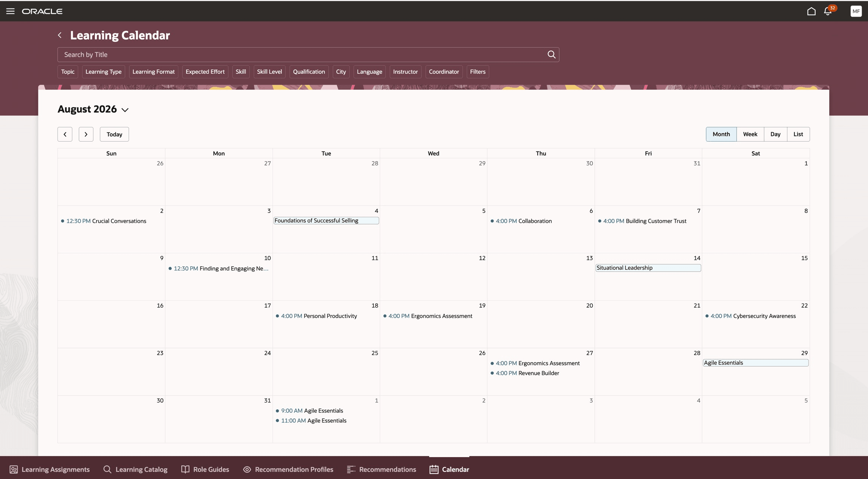868x479 pixels.
Task: Jump to Today
Action: pos(114,134)
